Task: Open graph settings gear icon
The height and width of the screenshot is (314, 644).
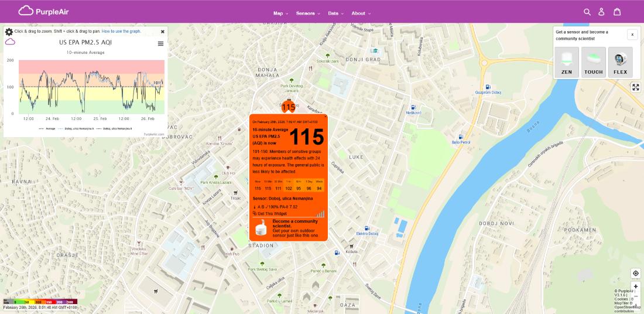Action: pyautogui.click(x=9, y=32)
